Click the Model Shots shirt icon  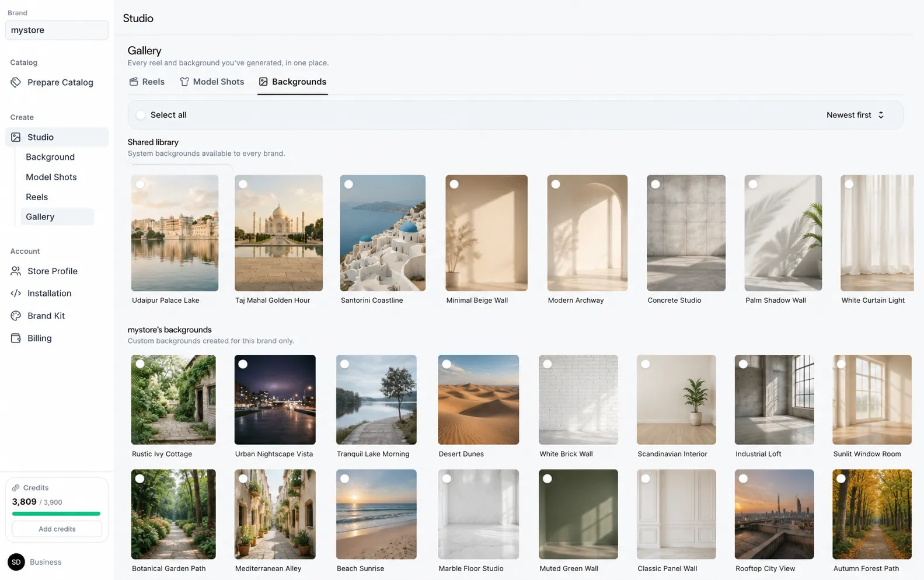[x=184, y=82]
